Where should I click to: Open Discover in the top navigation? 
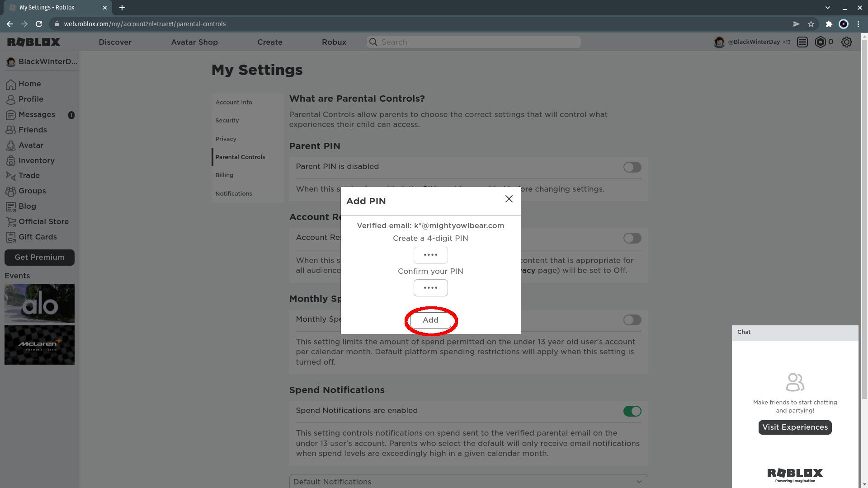[x=115, y=42]
